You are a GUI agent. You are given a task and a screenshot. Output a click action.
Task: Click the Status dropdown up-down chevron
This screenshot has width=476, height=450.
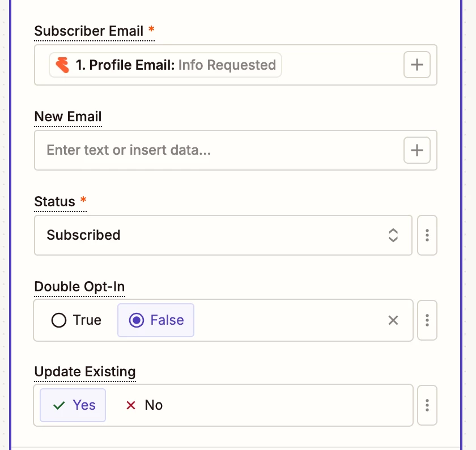coord(393,235)
